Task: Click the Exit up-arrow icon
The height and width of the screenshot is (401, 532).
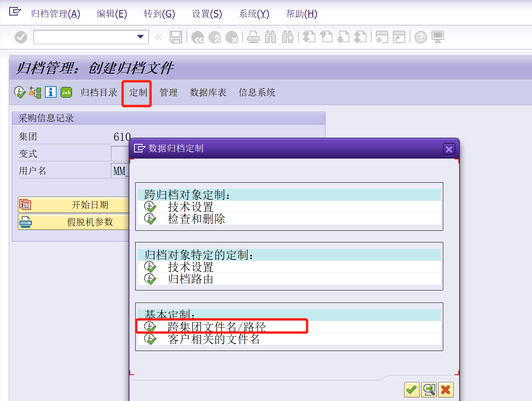Action: click(215, 37)
